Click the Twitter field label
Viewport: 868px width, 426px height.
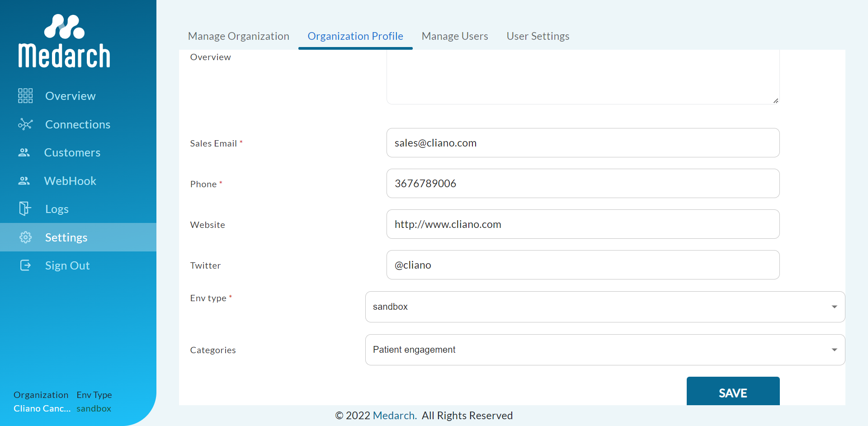pyautogui.click(x=205, y=265)
